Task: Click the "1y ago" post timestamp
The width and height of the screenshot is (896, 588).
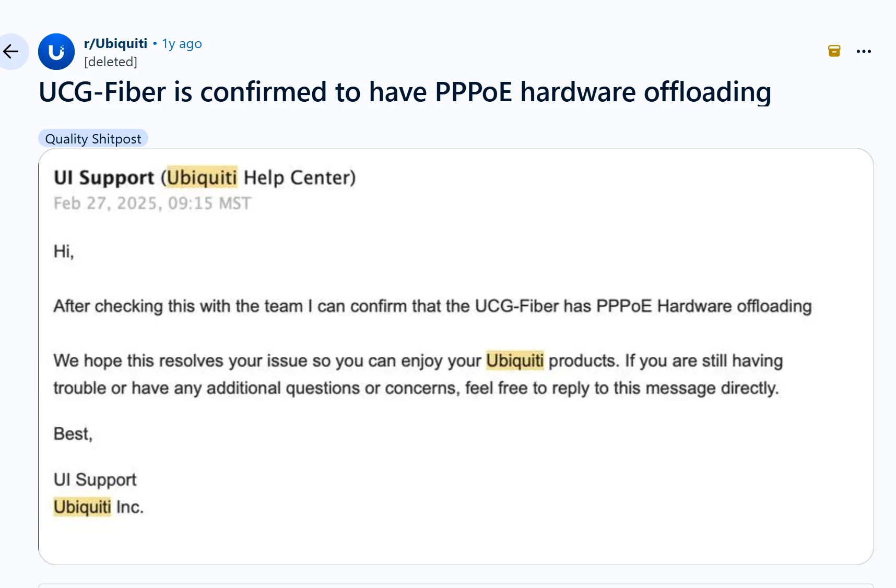Action: [x=182, y=44]
